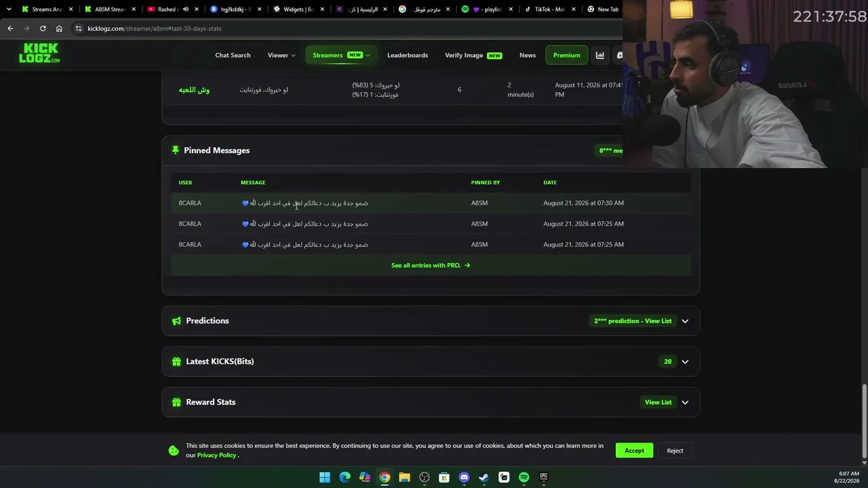The image size is (868, 488).
Task: Click the date August 21, 2026 at 07:30 AM
Action: pos(583,203)
